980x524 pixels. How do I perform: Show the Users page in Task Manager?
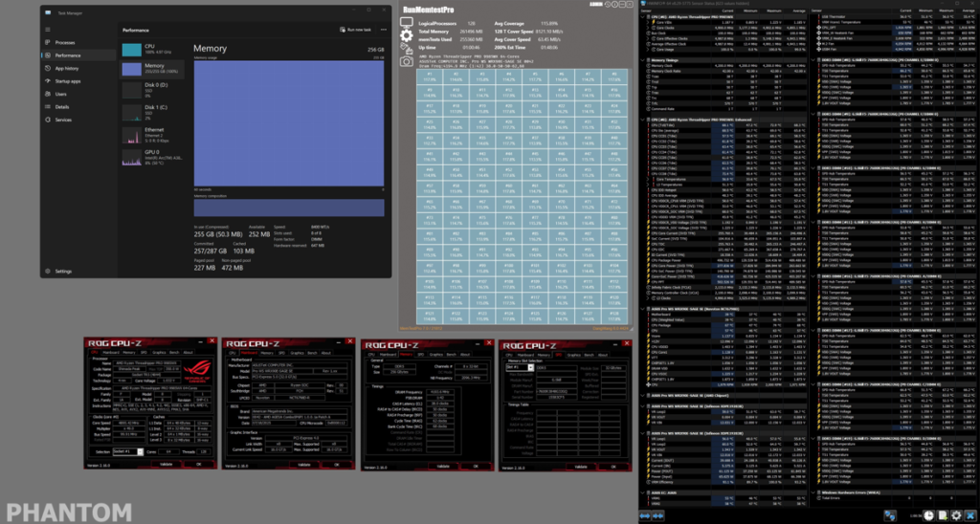[60, 94]
